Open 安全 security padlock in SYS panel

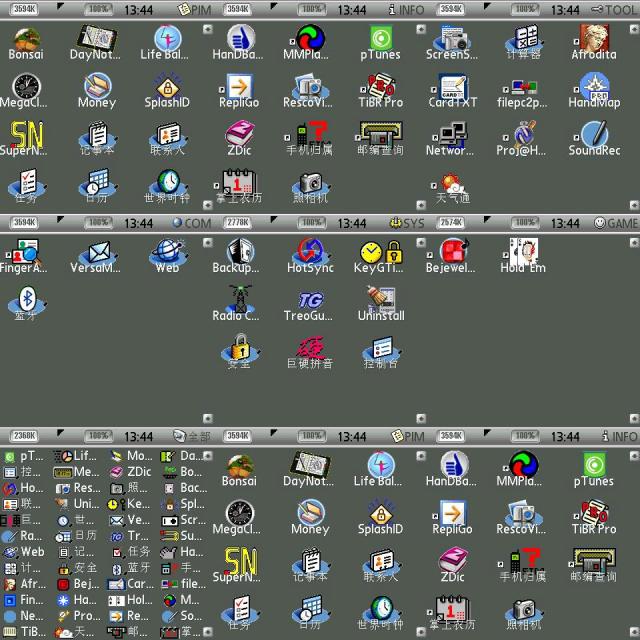[x=239, y=352]
